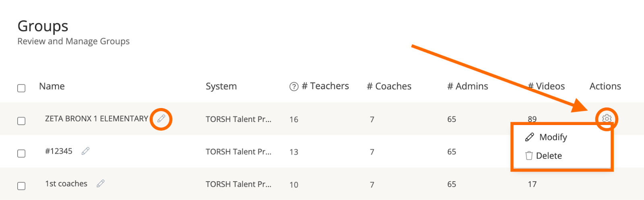Choose Delete from the actions menu

(x=549, y=156)
